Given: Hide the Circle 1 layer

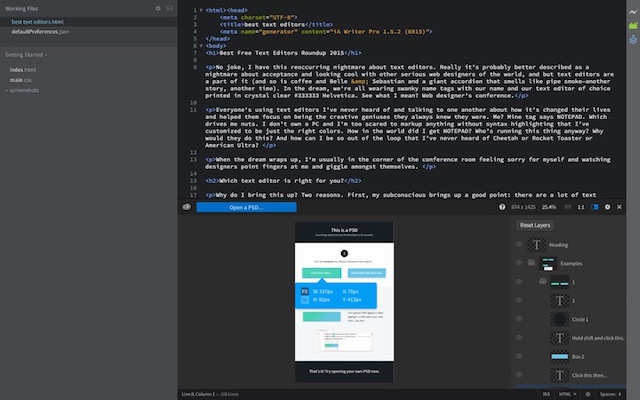Looking at the screenshot, I should tap(519, 319).
